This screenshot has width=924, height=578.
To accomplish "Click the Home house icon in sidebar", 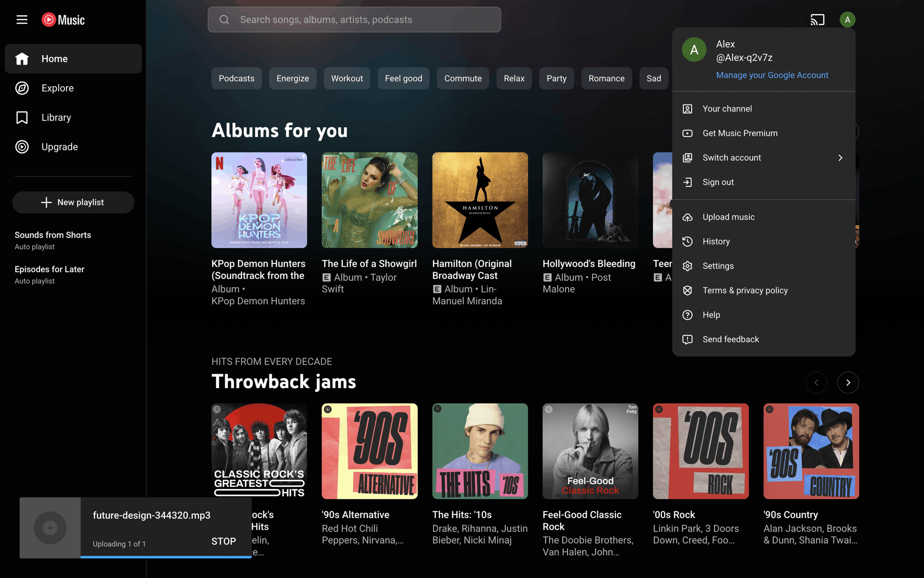I will pyautogui.click(x=22, y=59).
